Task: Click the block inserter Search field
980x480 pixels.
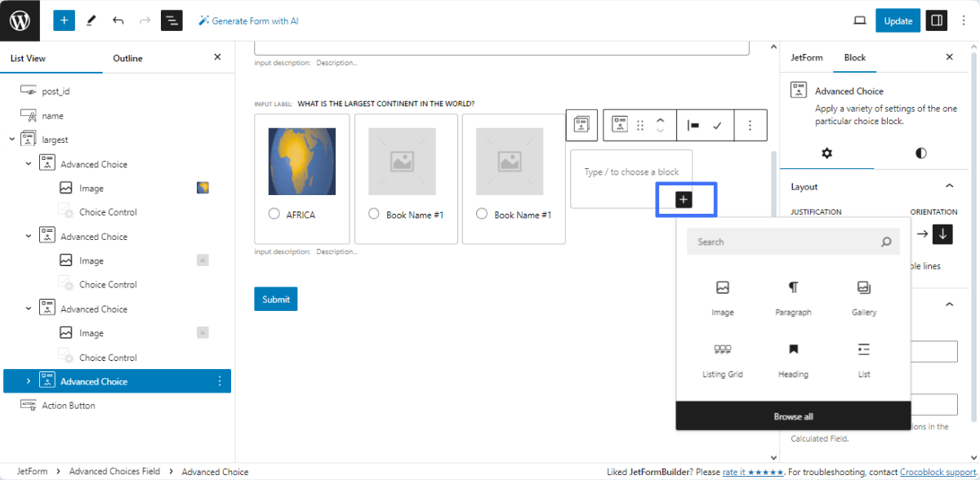Action: tap(793, 242)
